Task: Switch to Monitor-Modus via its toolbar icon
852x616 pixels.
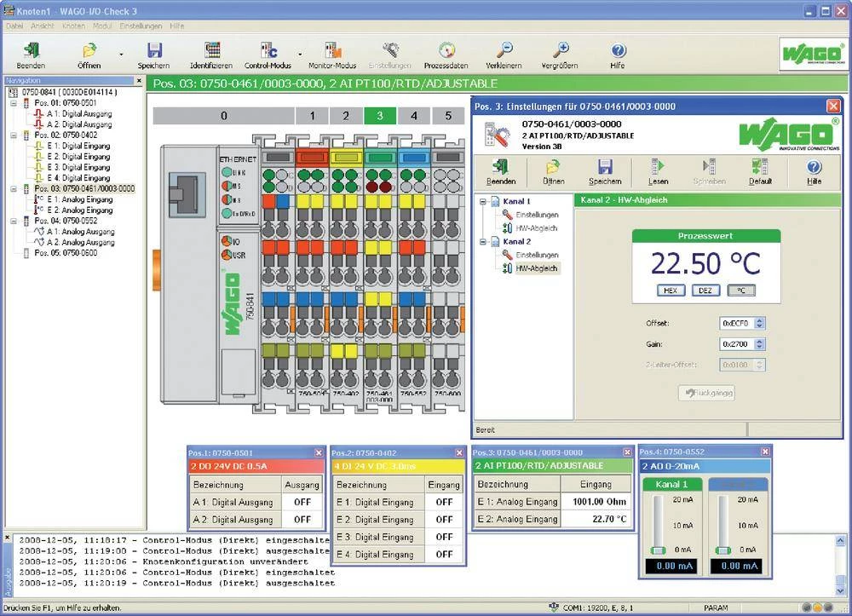Action: coord(333,51)
